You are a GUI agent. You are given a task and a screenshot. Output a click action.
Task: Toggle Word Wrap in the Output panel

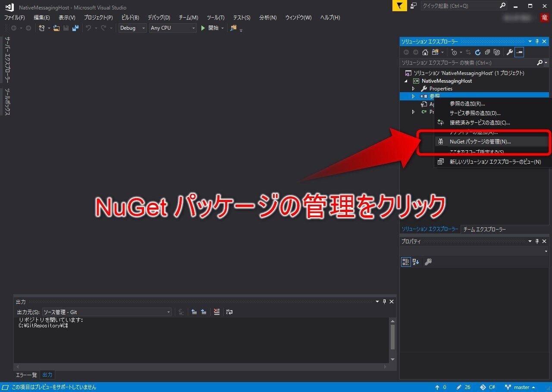pyautogui.click(x=229, y=312)
